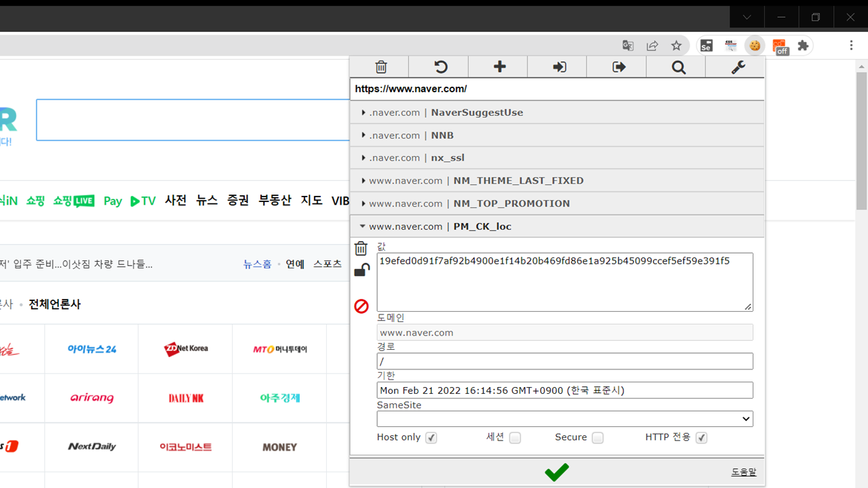
Task: Click the orange extension icon labeled off
Action: (780, 46)
